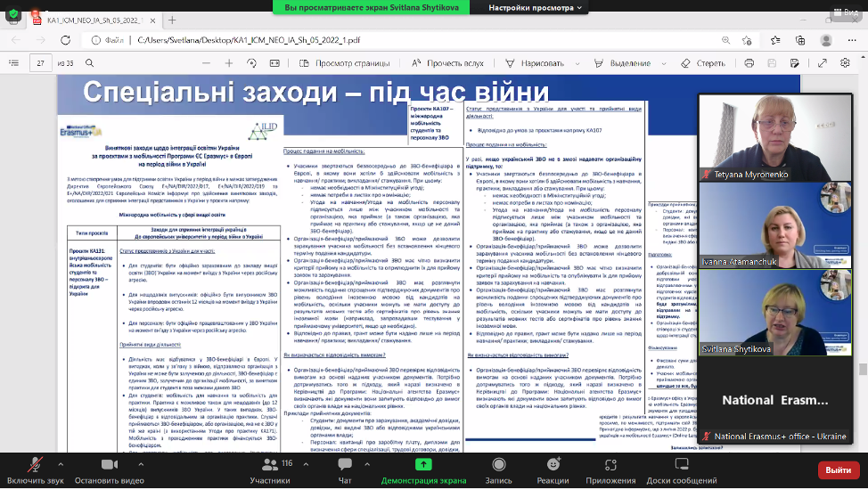
Task: Open the Приложения apps panel
Action: pos(610,467)
